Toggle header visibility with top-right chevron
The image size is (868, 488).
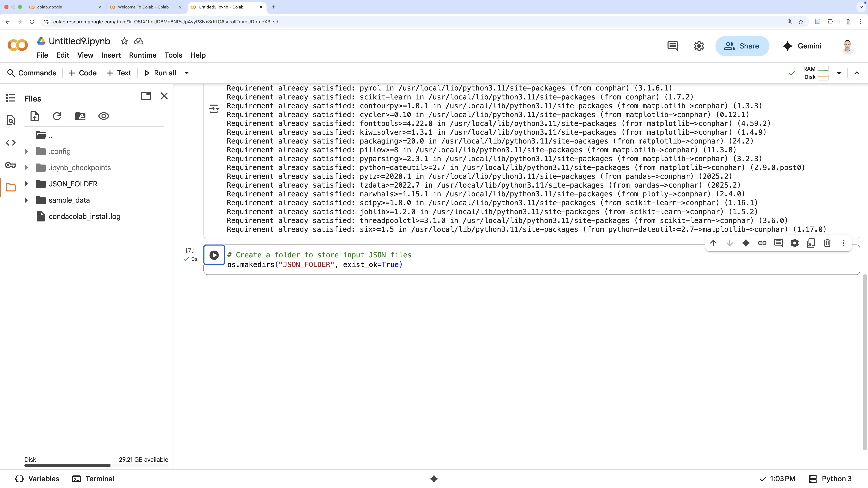point(856,73)
